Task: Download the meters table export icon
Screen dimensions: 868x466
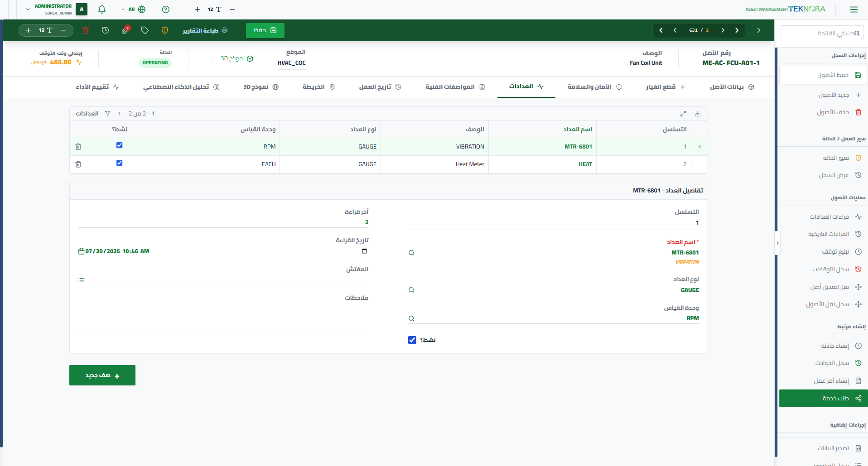Action: coord(698,114)
